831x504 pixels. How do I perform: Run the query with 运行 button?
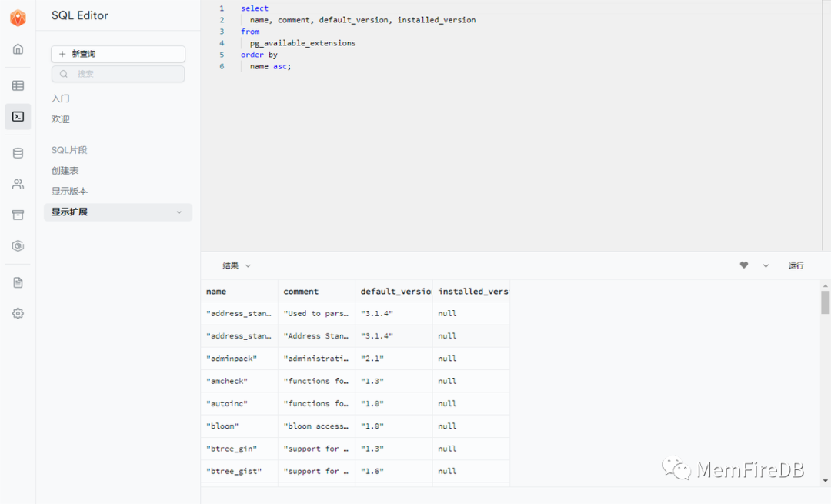coord(796,265)
